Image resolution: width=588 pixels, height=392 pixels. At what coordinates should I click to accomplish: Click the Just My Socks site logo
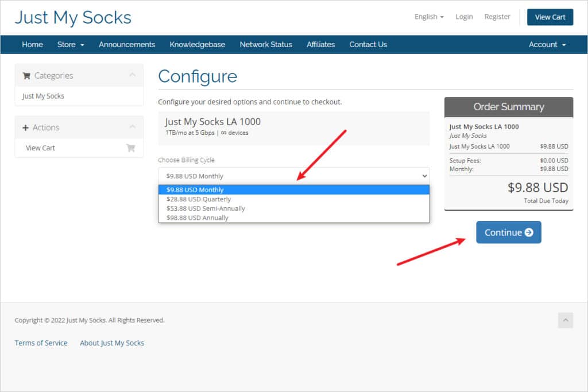(x=73, y=18)
